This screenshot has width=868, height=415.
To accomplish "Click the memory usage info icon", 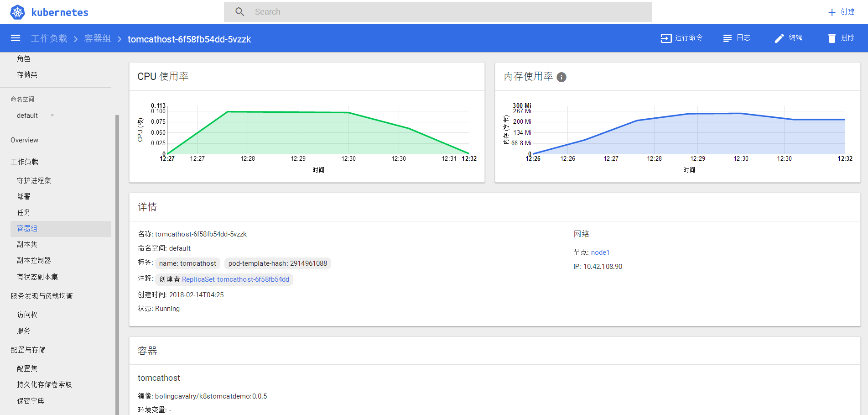I will coord(561,77).
